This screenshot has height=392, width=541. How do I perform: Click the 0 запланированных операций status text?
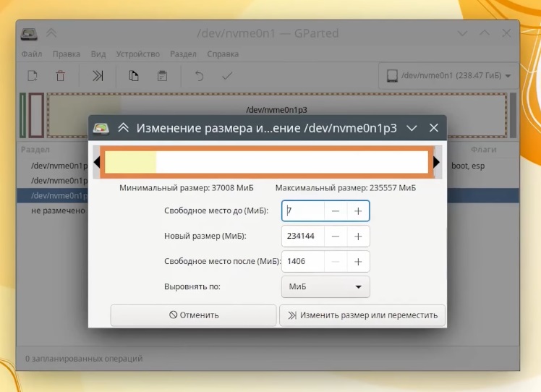click(84, 359)
